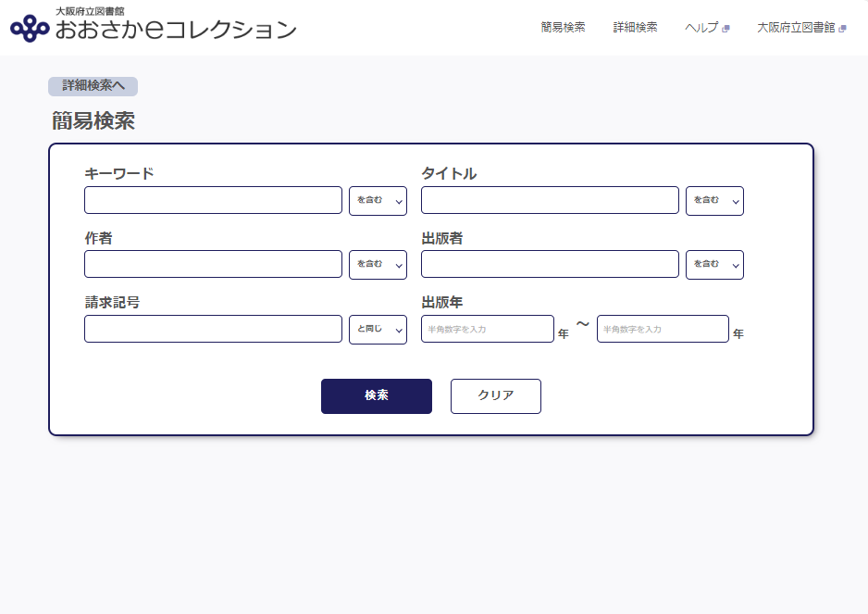This screenshot has height=614, width=868.
Task: Click the Osaka Prefectural Library logo icon
Action: pos(30,29)
